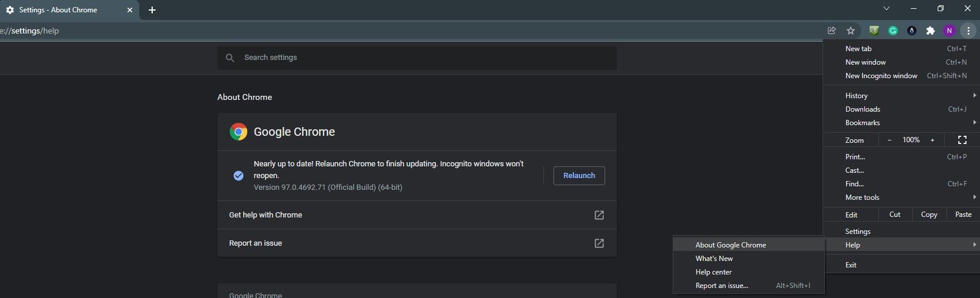Choose Find... from the menu

point(901,184)
